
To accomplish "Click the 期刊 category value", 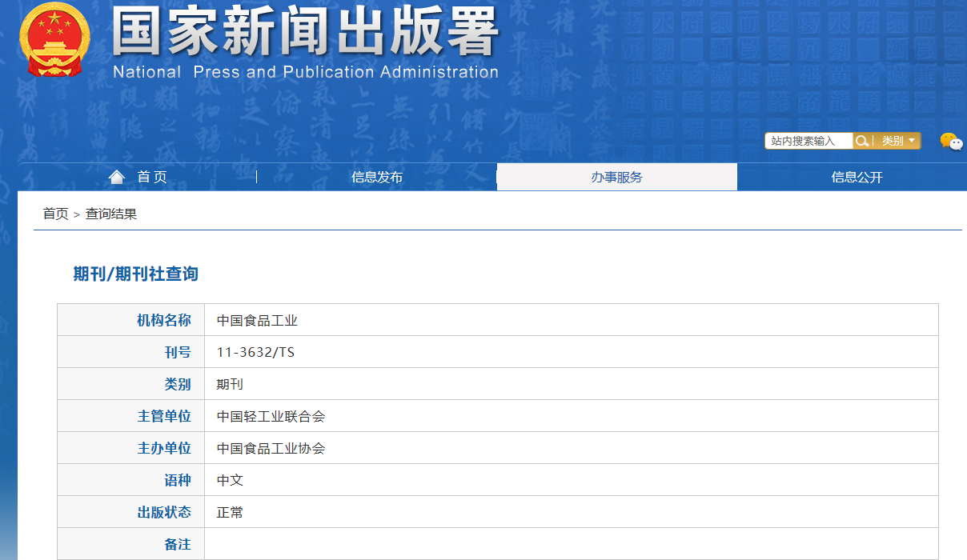I will tap(230, 384).
